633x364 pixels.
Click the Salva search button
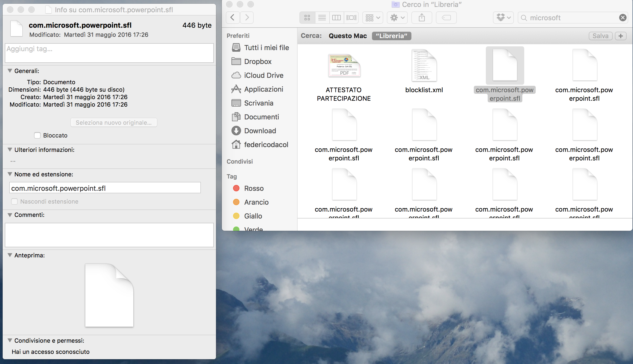tap(600, 36)
